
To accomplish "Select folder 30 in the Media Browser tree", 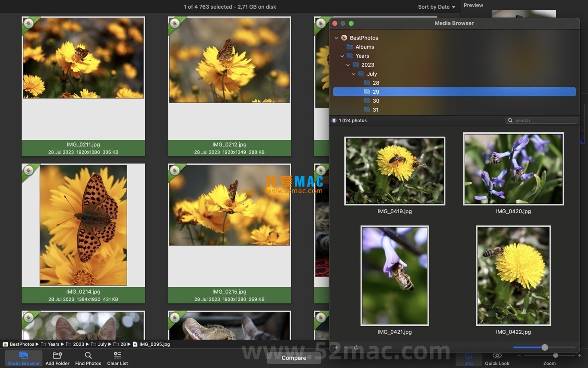I will (x=376, y=101).
